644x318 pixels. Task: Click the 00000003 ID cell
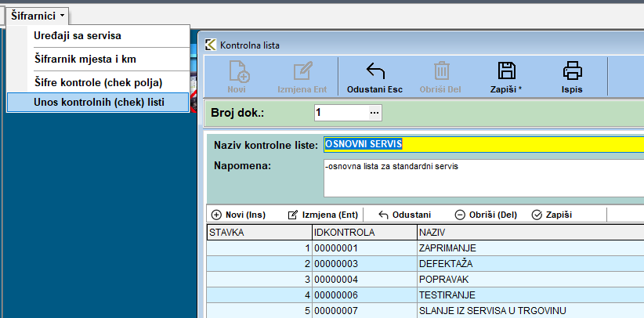click(x=364, y=264)
